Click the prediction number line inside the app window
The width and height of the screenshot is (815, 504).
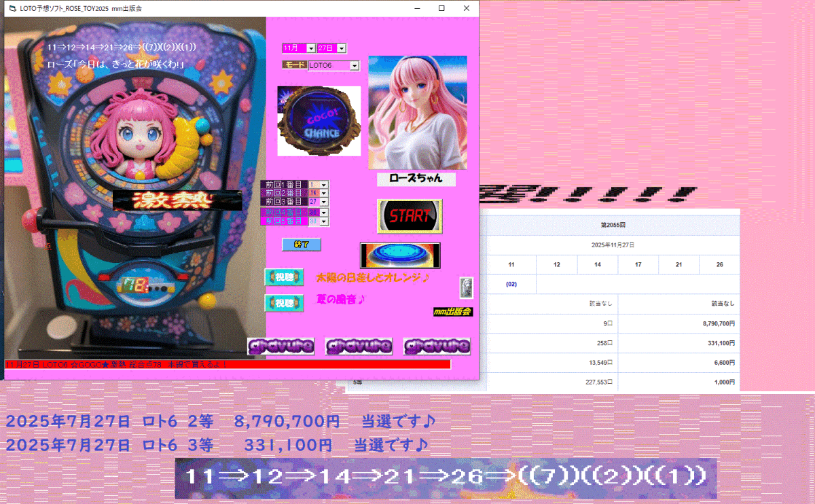pyautogui.click(x=122, y=47)
